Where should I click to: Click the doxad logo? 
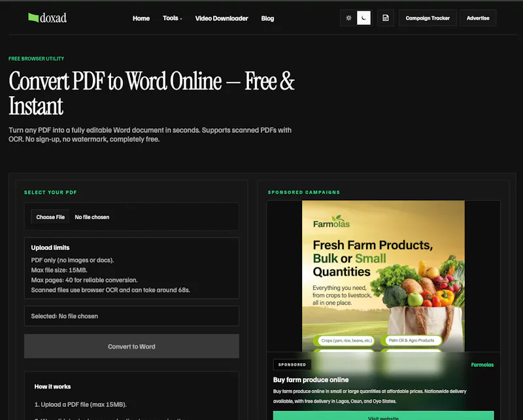tap(47, 18)
